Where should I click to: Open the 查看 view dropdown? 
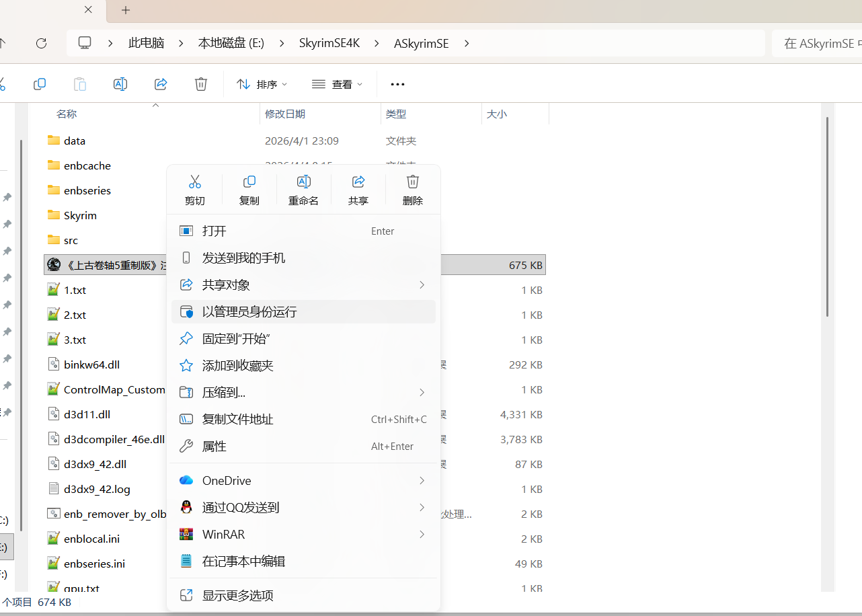coord(337,84)
